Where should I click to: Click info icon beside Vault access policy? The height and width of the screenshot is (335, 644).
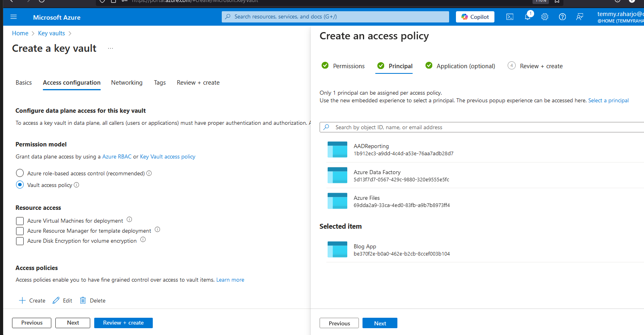point(77,185)
